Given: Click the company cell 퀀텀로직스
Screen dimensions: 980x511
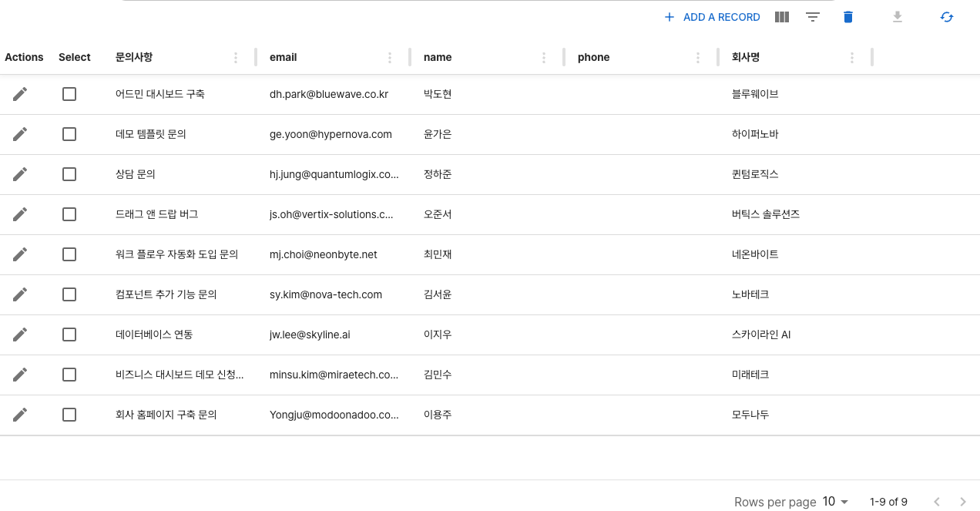Looking at the screenshot, I should pyautogui.click(x=755, y=174).
